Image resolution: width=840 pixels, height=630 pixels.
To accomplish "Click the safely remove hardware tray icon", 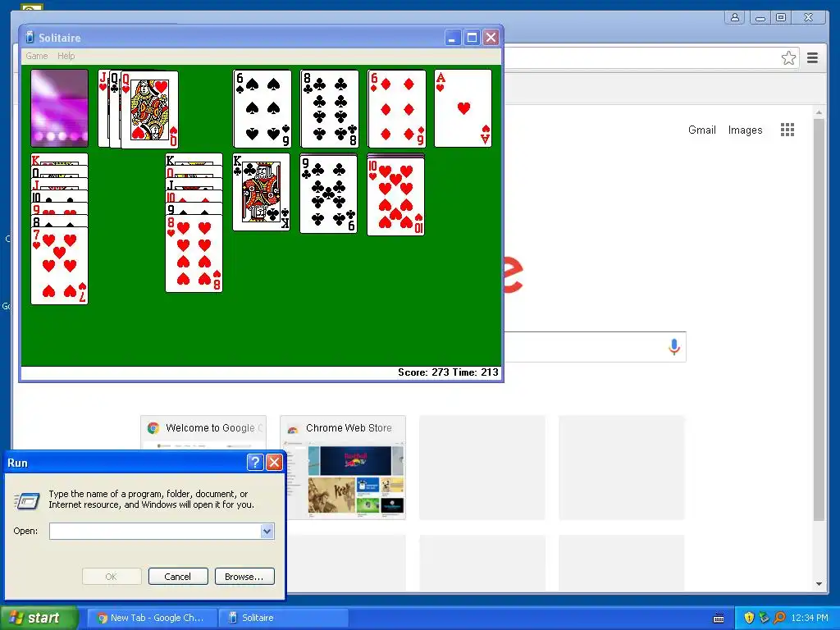I will (764, 618).
